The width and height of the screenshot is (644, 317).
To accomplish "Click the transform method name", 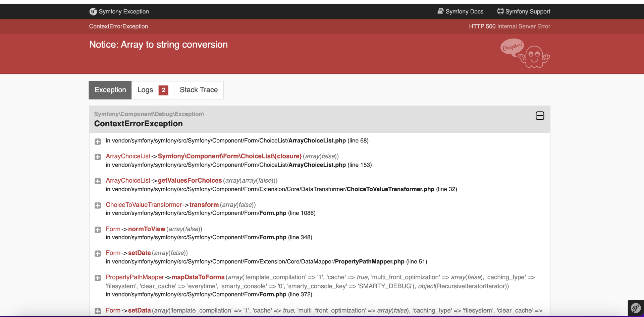I will [x=204, y=205].
